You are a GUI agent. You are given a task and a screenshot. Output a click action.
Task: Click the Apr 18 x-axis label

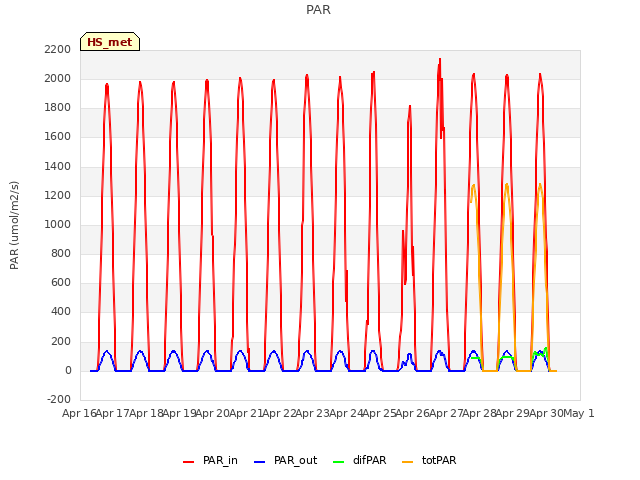point(146,413)
